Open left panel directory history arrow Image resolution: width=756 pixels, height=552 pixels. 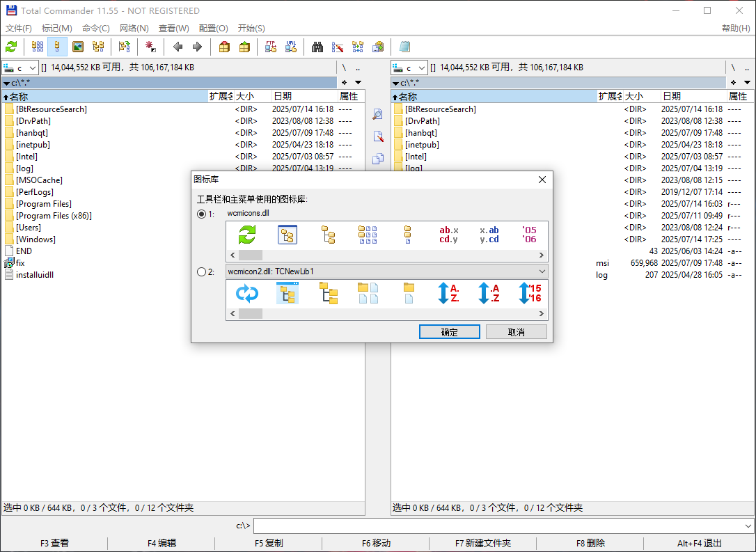(x=359, y=82)
